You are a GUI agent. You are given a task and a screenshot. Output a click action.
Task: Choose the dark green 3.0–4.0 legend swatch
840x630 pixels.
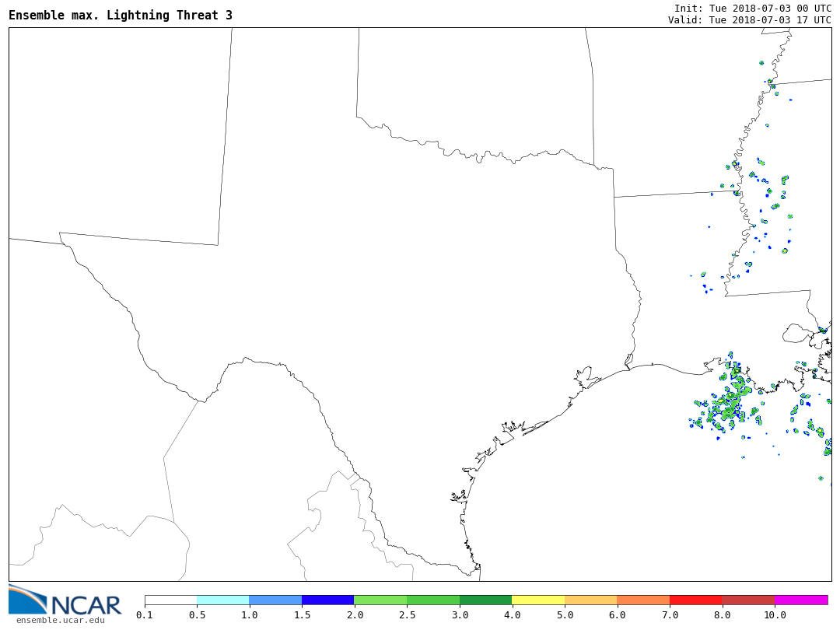485,600
